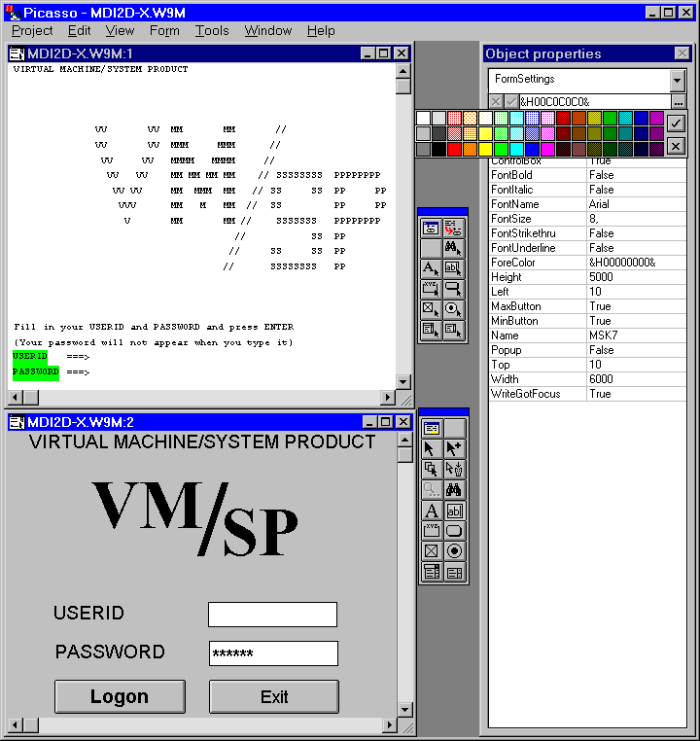Click the Logon button
The image size is (700, 741).
tap(120, 696)
